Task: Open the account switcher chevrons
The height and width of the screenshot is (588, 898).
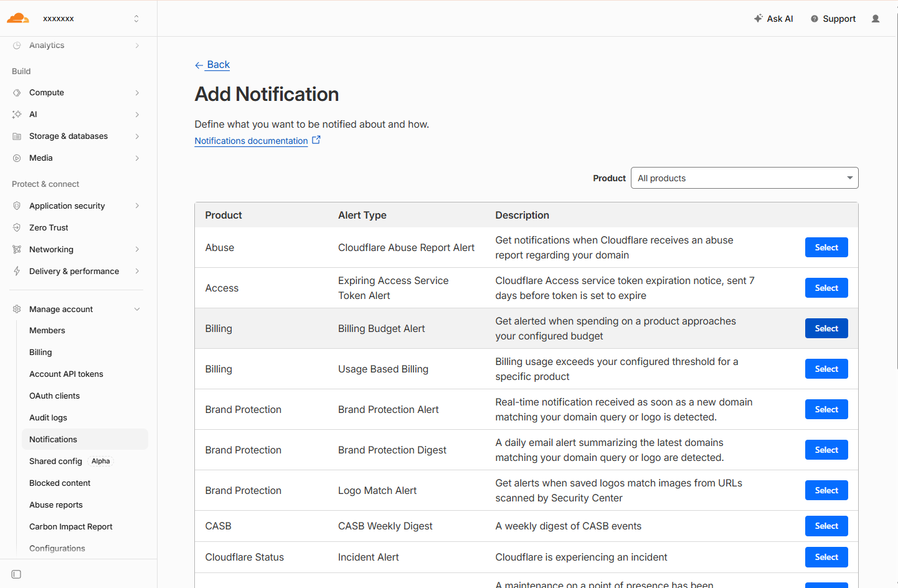Action: 136,19
